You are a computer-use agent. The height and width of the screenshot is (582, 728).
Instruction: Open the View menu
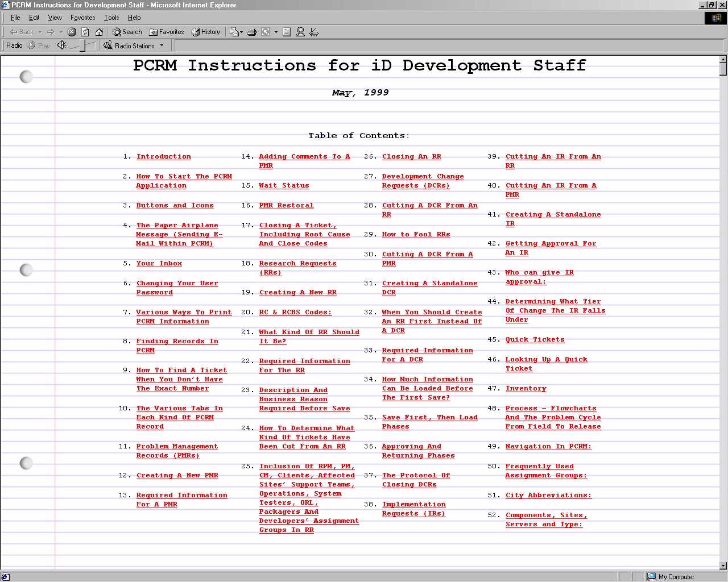tap(55, 18)
